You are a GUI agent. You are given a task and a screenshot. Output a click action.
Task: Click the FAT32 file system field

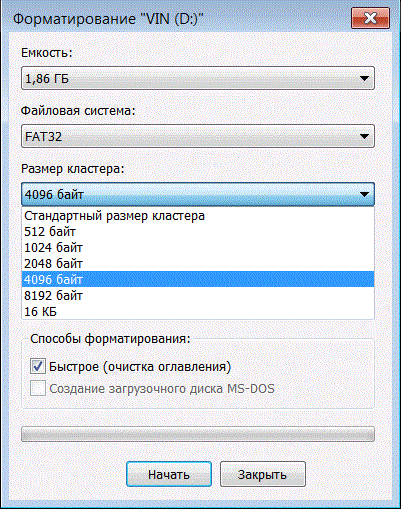tap(198, 136)
